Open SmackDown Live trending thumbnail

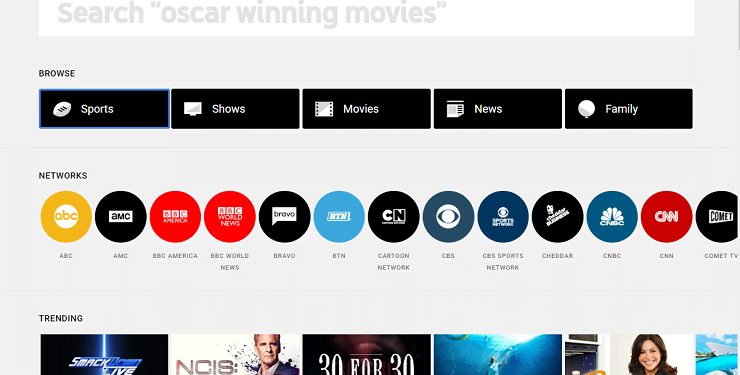tap(104, 355)
